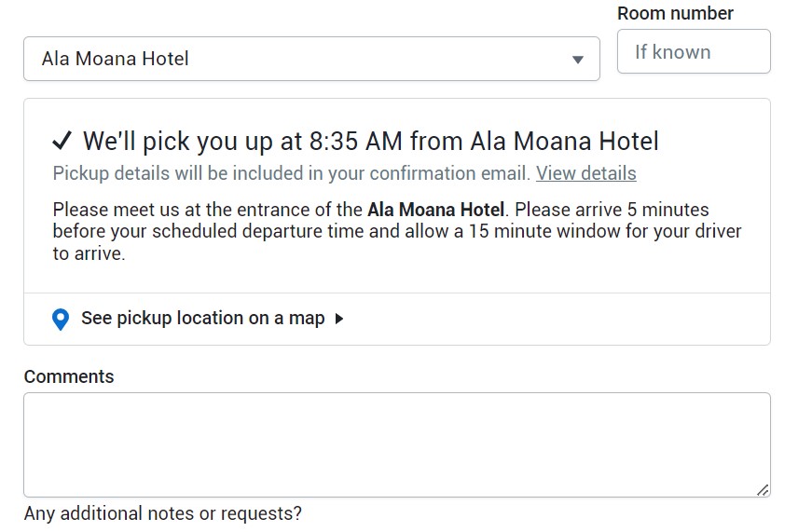Expand See pickup location on a map
The height and width of the screenshot is (532, 798).
pos(202,319)
